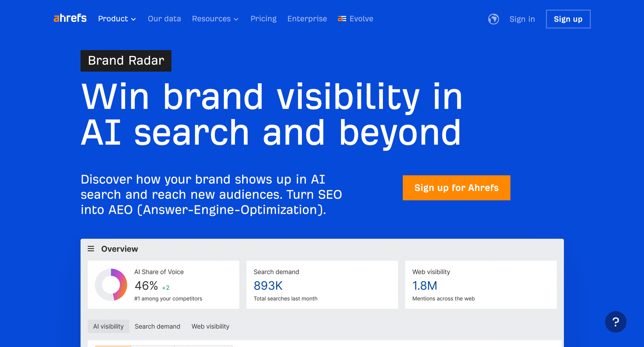Click the 'Search demand' card title
The height and width of the screenshot is (347, 644).
276,272
